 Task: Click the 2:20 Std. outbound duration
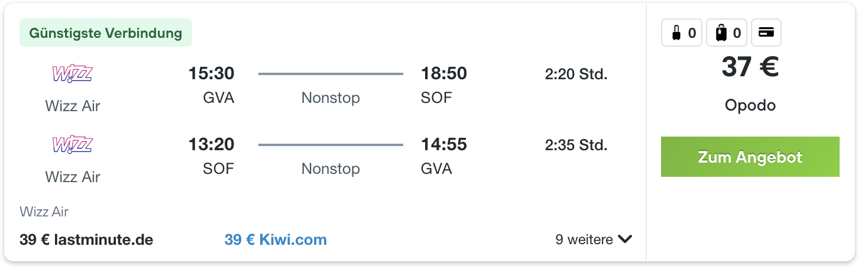tap(576, 74)
